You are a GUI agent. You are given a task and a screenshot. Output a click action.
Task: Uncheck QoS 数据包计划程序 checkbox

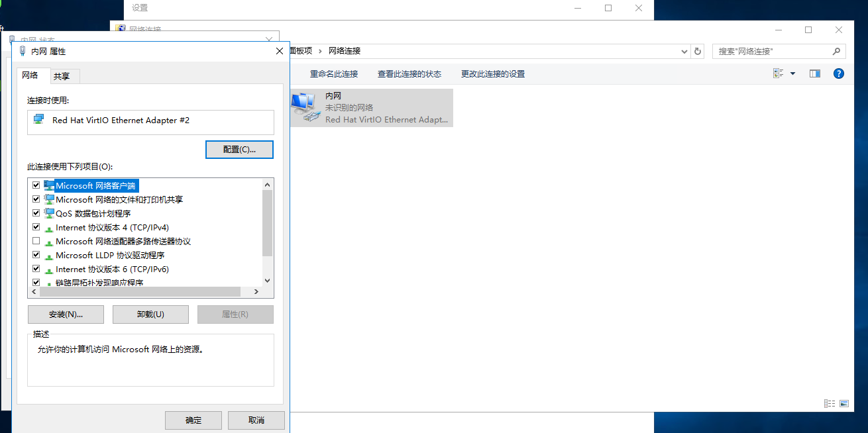pos(36,213)
